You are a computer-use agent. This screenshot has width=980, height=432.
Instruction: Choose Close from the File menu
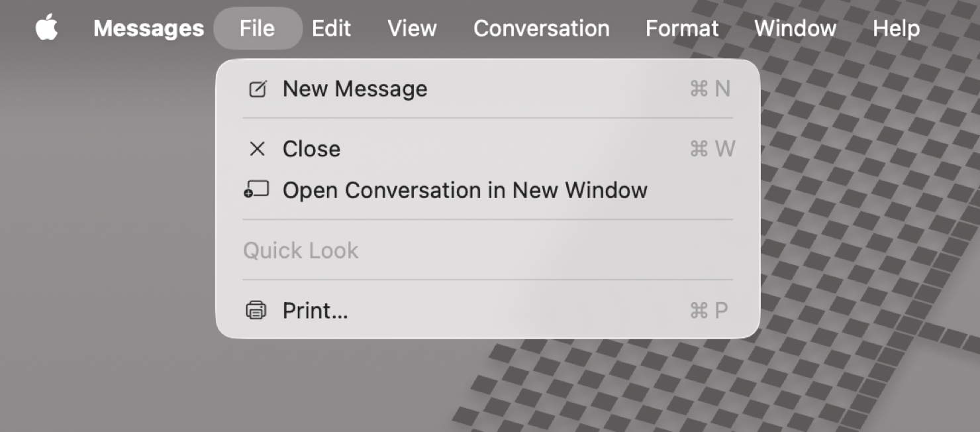coord(311,148)
